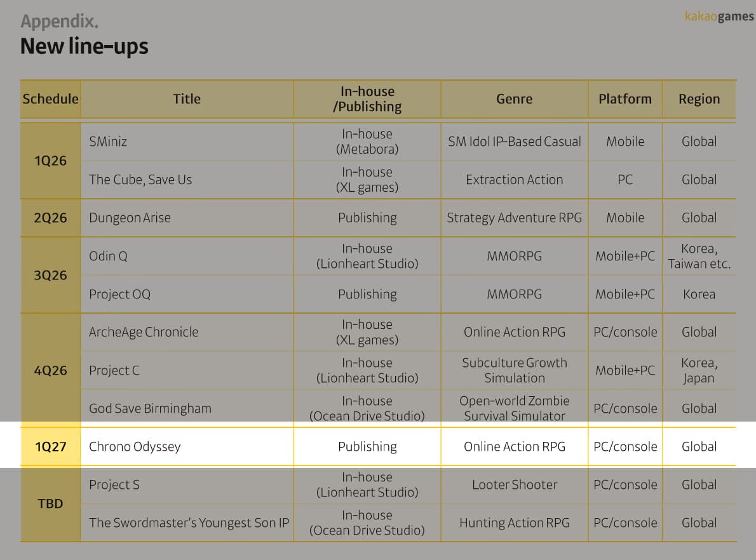Image resolution: width=756 pixels, height=560 pixels.
Task: Select the 1Q26 schedule cell
Action: 50,161
